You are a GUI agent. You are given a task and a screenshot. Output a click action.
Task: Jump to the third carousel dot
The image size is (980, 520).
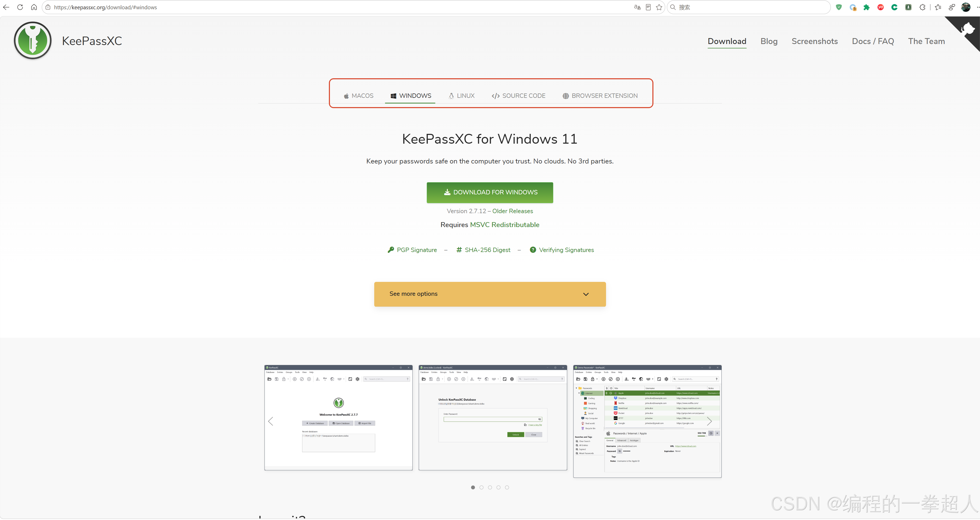coord(490,487)
